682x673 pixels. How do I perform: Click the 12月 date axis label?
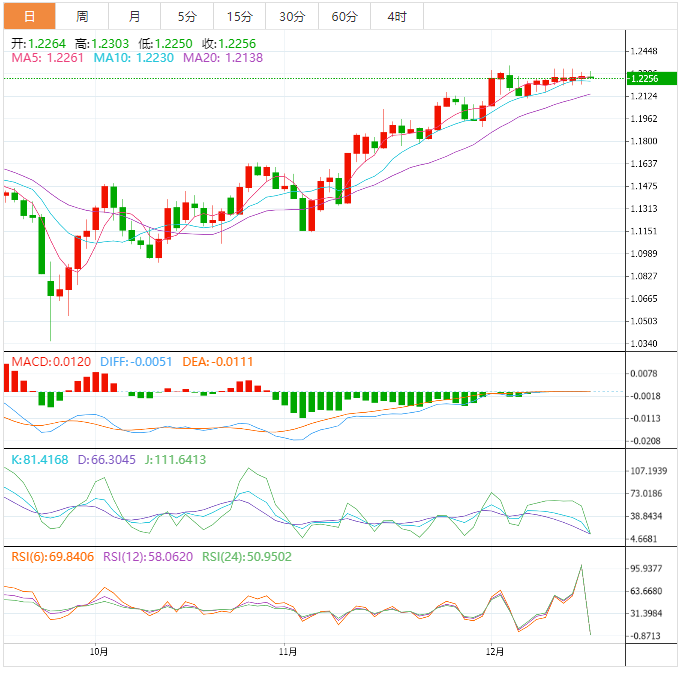click(495, 651)
